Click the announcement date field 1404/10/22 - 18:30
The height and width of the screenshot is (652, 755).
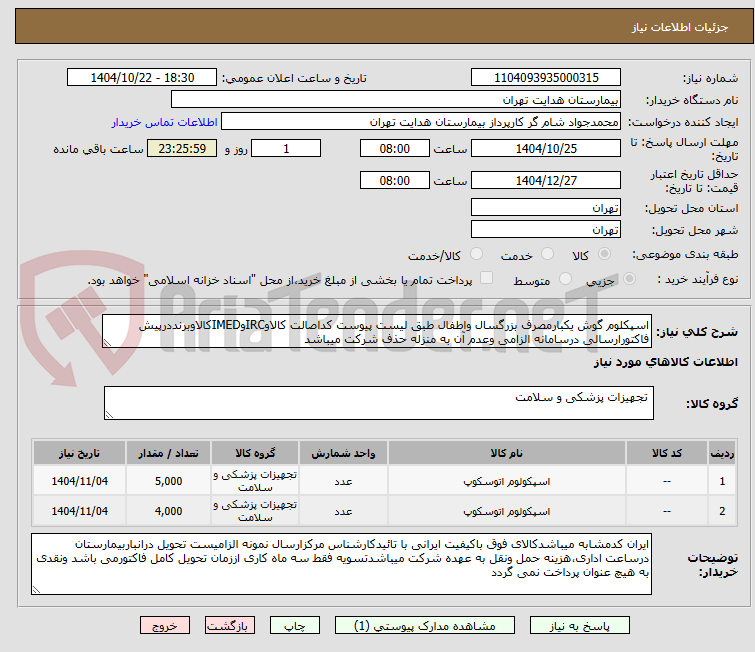(x=142, y=78)
